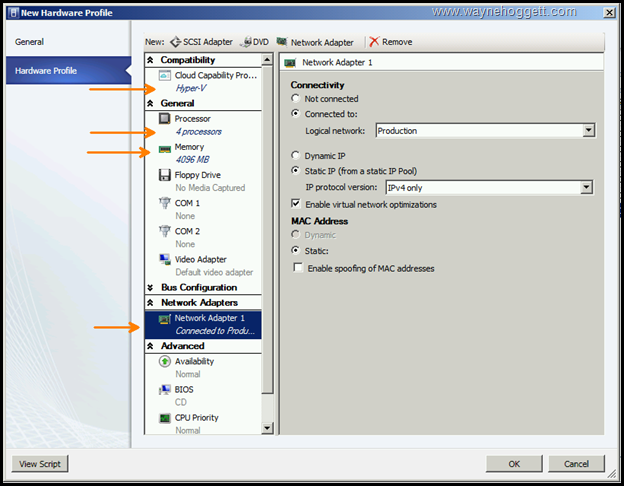
Task: Enable spoofing of MAC addresses checkbox
Action: coord(298,267)
